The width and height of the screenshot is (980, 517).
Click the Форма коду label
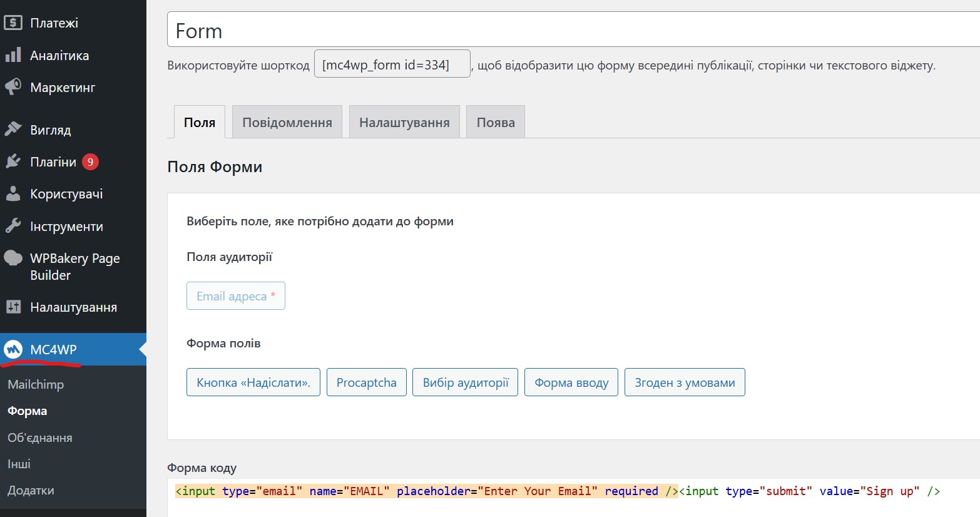point(202,468)
